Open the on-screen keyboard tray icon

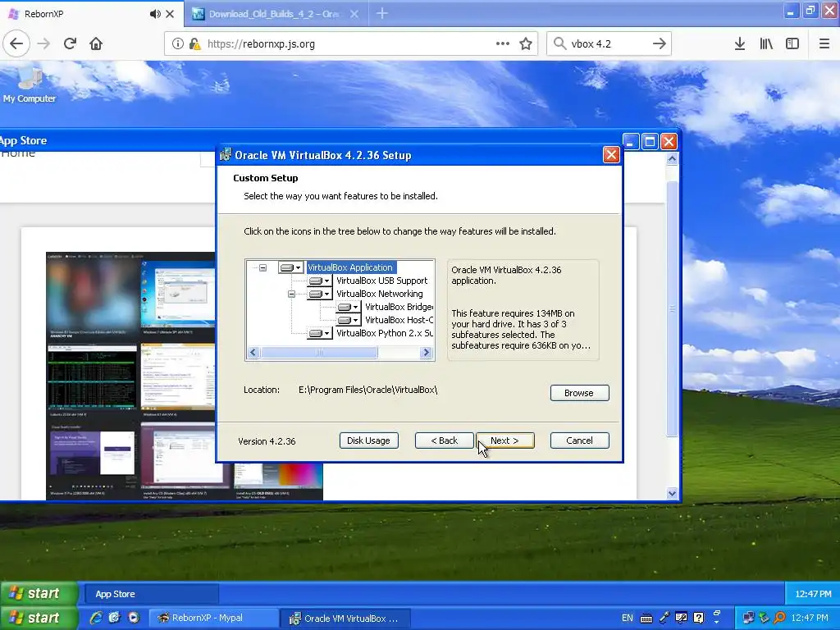click(x=646, y=619)
